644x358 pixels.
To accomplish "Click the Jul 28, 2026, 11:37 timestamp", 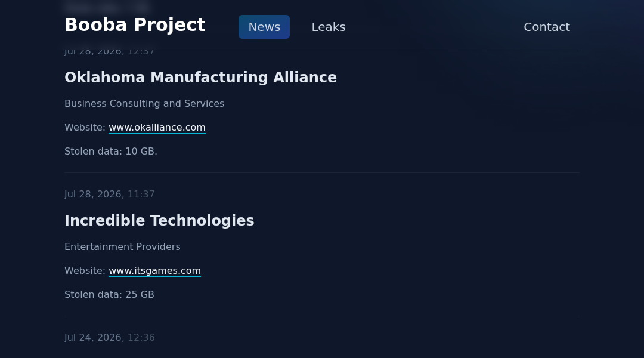I will [x=110, y=194].
